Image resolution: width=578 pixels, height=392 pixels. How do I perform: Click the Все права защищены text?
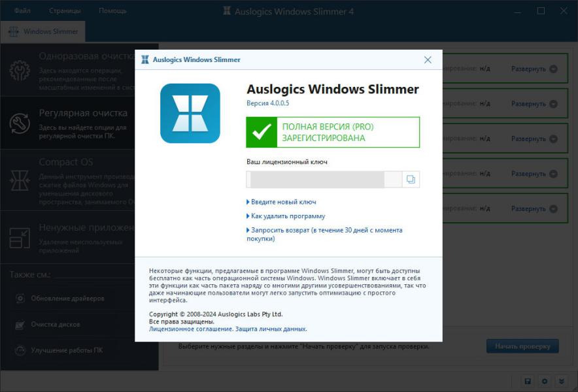181,321
